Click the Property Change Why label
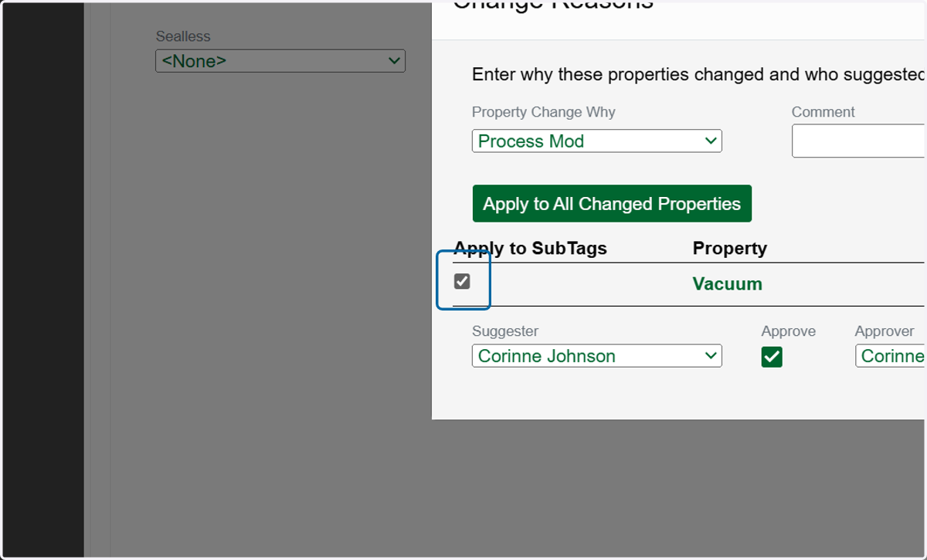The width and height of the screenshot is (927, 560). tap(543, 112)
